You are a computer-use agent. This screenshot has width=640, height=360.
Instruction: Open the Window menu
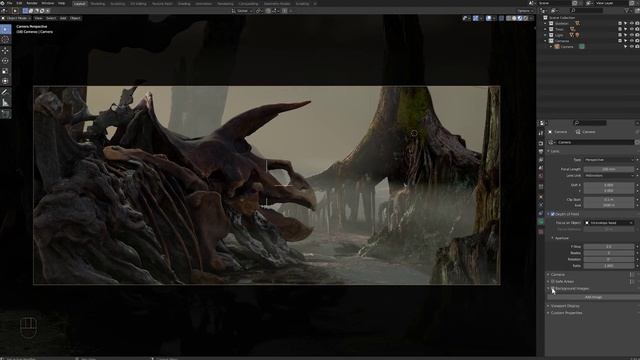pos(47,3)
